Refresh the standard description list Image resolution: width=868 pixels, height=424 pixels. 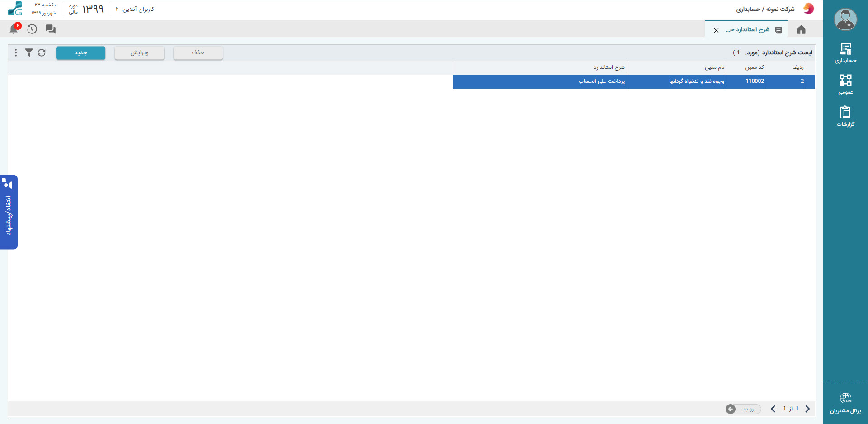42,52
